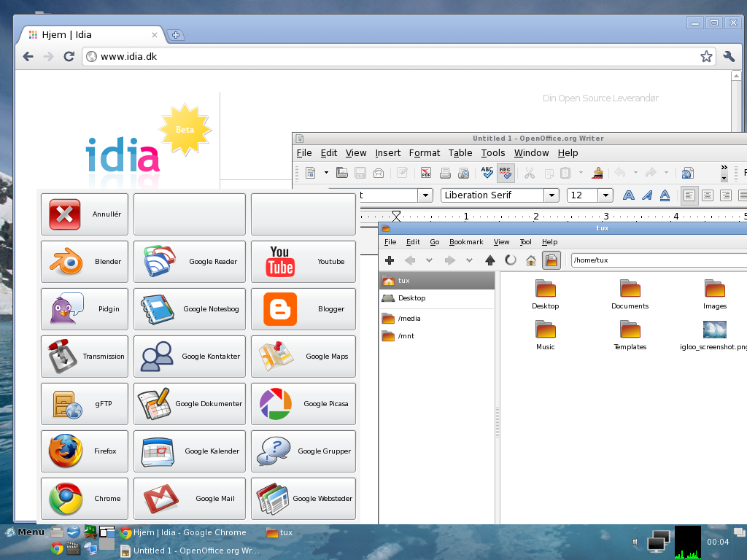Launch Youtube from the app grid

[x=303, y=262]
